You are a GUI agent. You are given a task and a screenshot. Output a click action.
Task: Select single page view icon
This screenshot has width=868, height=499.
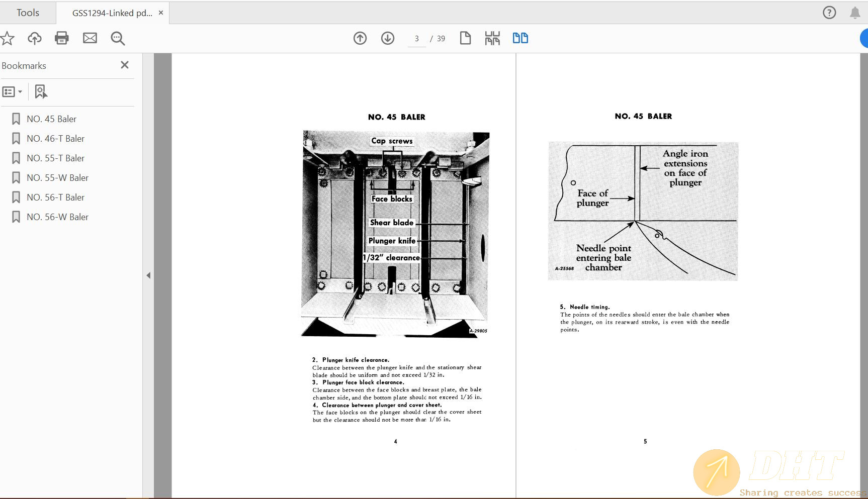[465, 38]
